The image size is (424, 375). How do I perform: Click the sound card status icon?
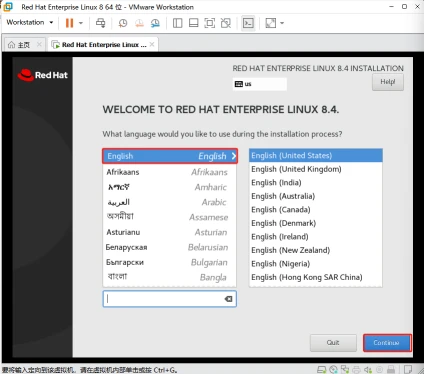click(x=368, y=370)
